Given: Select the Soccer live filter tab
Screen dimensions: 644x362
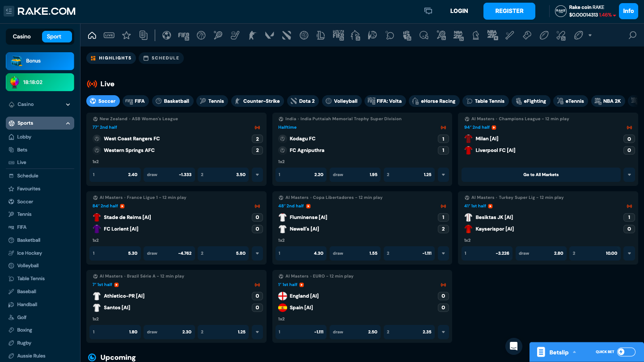Looking at the screenshot, I should coord(103,101).
